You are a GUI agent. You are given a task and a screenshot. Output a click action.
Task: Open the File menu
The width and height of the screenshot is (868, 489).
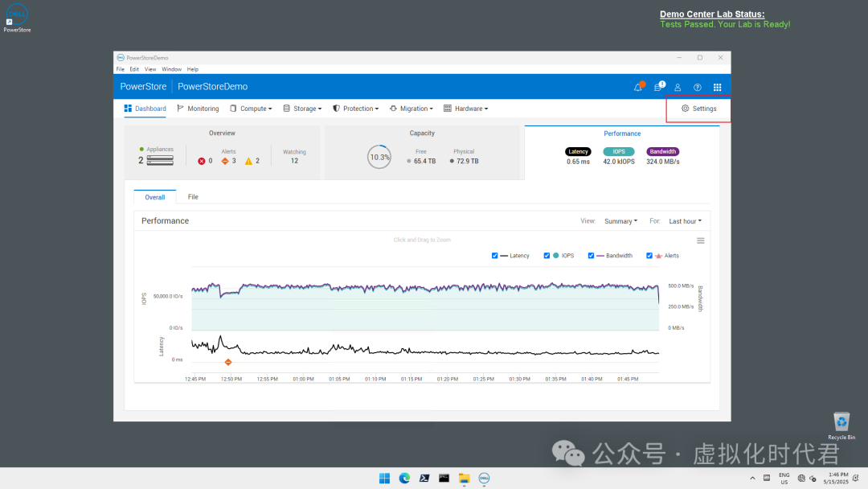point(120,69)
